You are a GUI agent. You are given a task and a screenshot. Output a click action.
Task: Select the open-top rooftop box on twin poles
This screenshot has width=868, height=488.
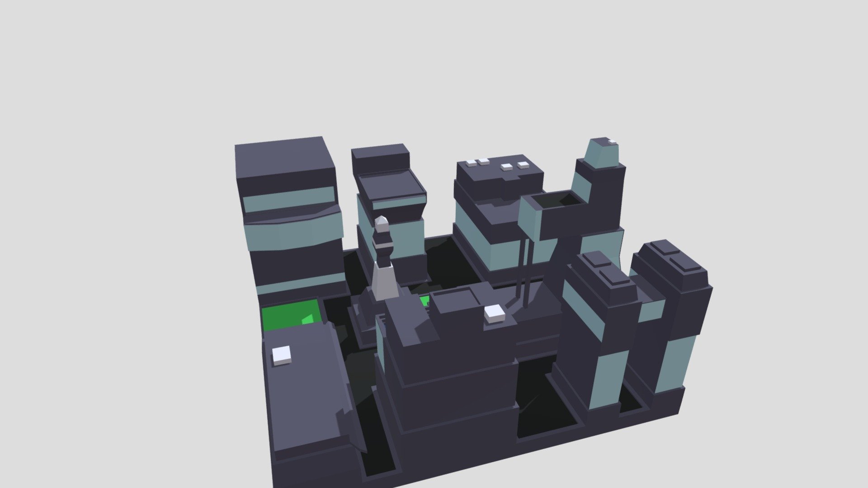pyautogui.click(x=554, y=215)
